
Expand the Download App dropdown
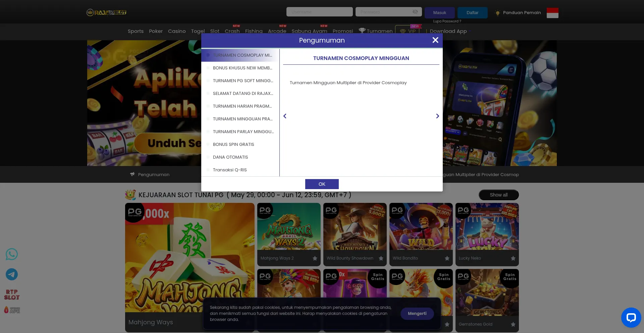[450, 31]
